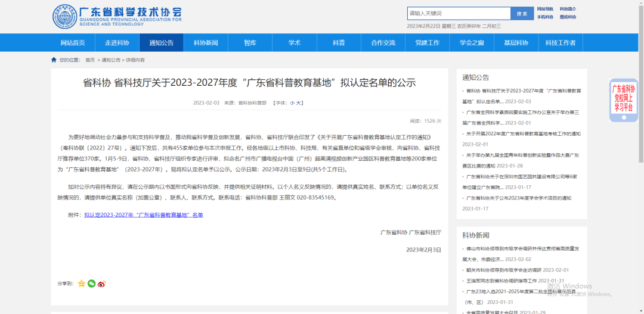
Task: Open 网站导航 link at top
Action: tap(545, 9)
